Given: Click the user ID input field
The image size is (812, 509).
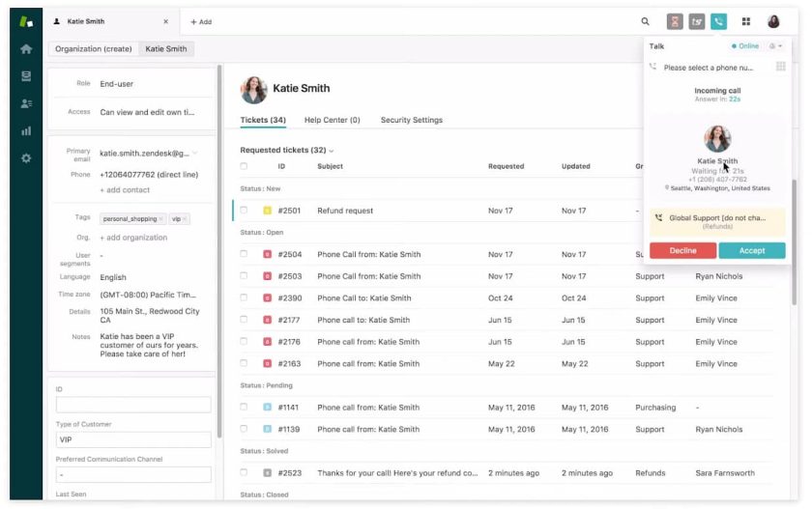Looking at the screenshot, I should point(133,405).
